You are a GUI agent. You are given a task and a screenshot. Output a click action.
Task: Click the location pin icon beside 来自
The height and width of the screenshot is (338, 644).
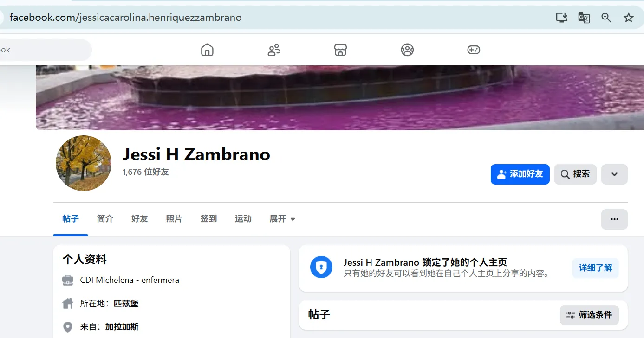pos(68,327)
